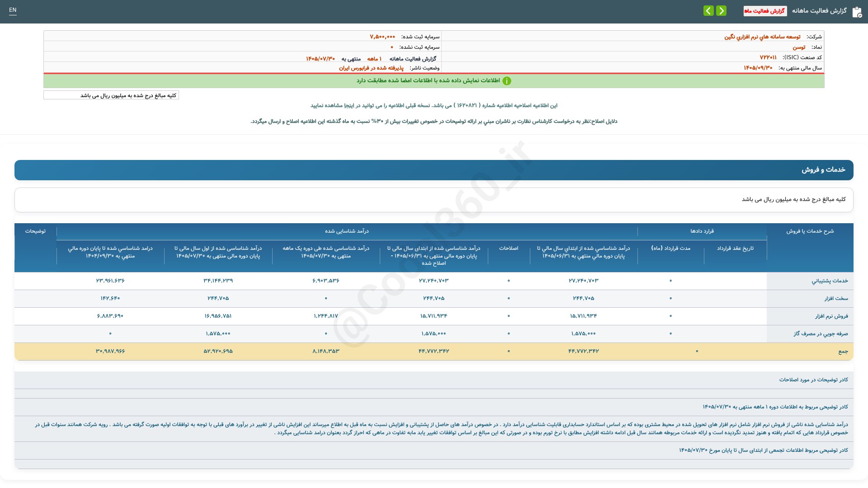Click the 'تاریخ عقد قرارداد' column header
868x488 pixels.
click(735, 248)
